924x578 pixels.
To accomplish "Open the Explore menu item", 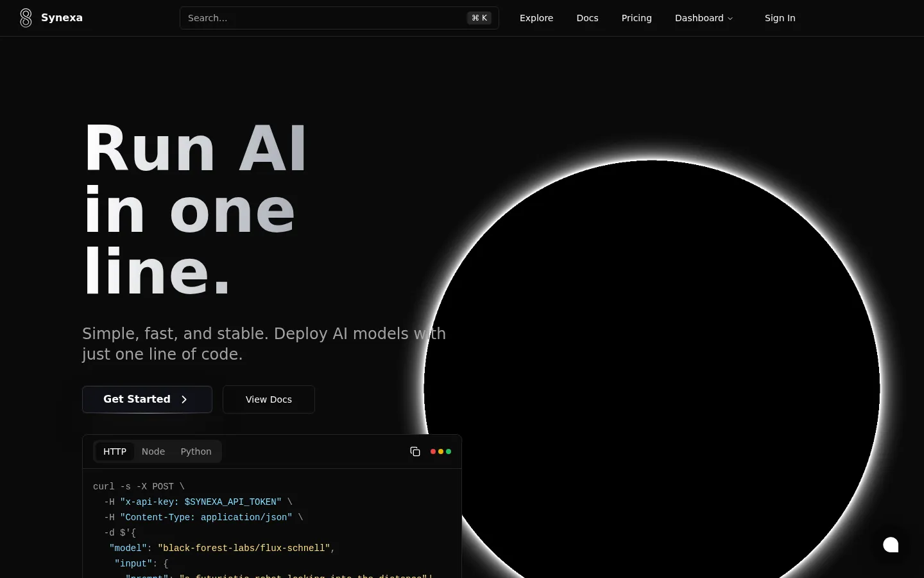I will click(x=536, y=18).
